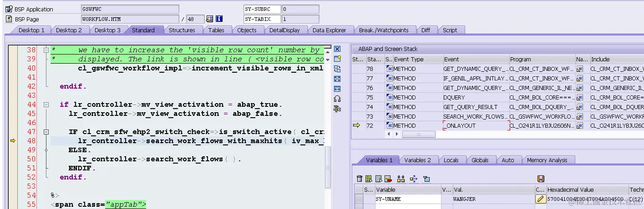
Task: Click the Program column header in the stack
Action: 542,59
